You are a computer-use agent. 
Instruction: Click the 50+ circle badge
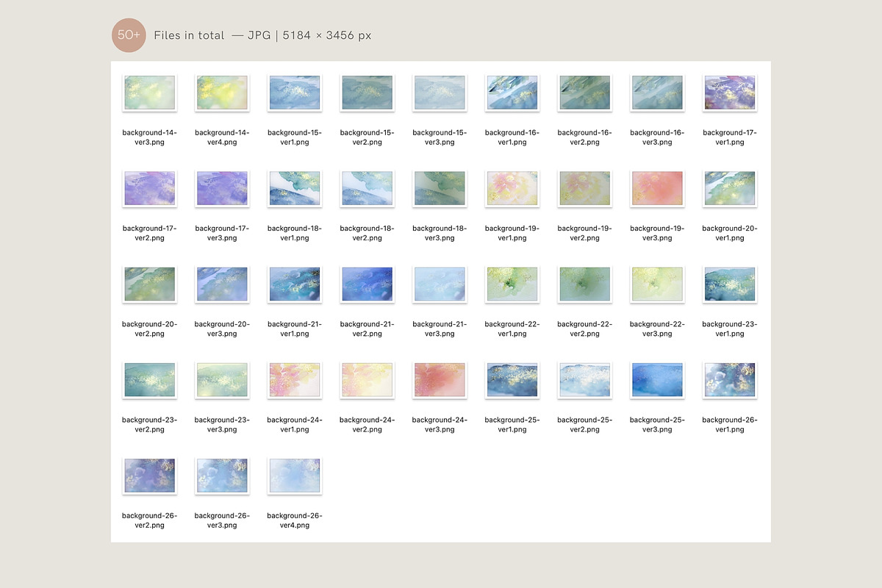(129, 35)
